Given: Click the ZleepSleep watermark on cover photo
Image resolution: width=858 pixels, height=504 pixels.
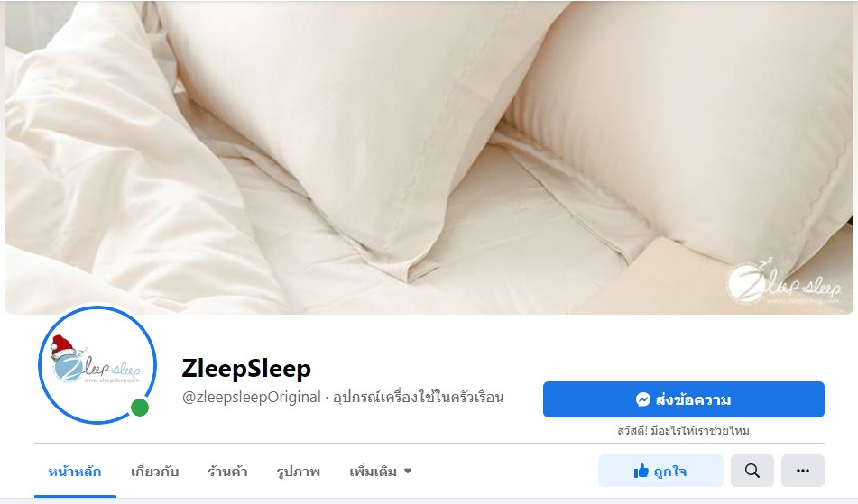Looking at the screenshot, I should [x=784, y=282].
